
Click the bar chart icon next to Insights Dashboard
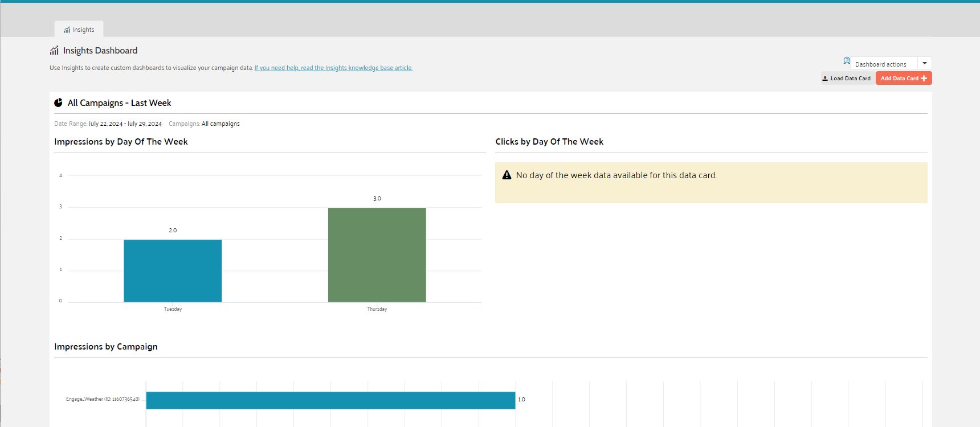pos(54,51)
